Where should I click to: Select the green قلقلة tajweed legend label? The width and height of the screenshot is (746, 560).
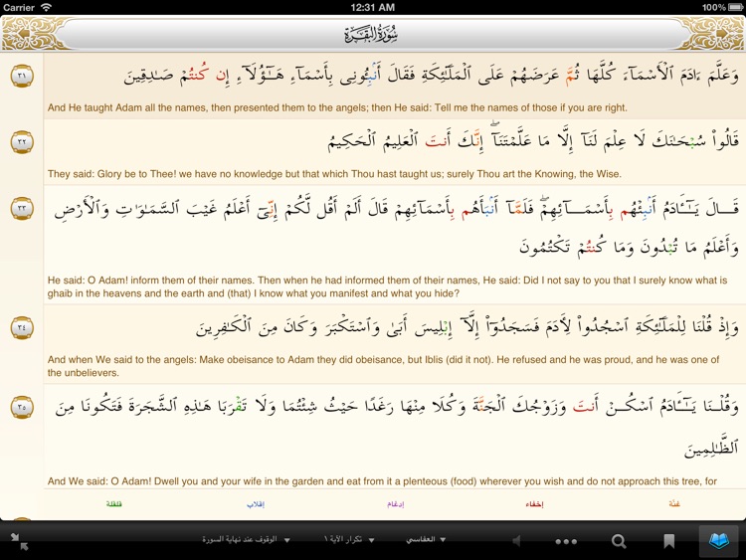(x=114, y=504)
